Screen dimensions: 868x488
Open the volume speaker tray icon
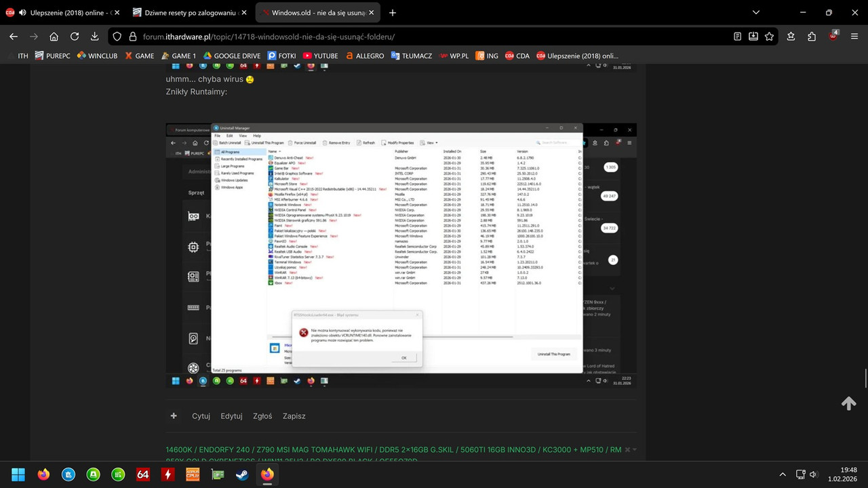[813, 474]
